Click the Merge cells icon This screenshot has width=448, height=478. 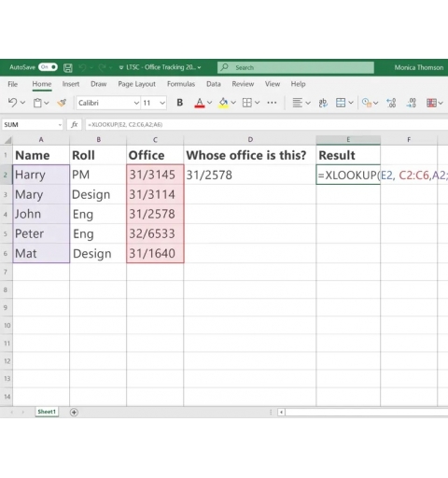(341, 103)
